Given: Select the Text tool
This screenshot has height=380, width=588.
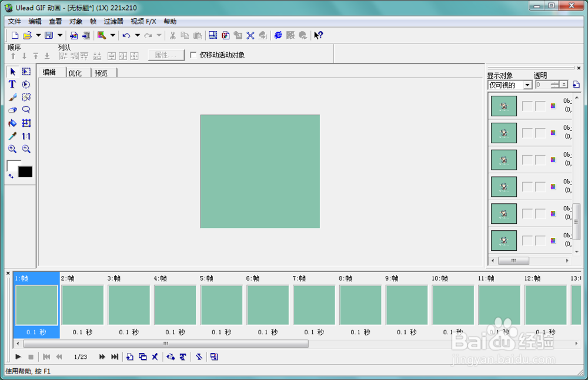Looking at the screenshot, I should tap(12, 85).
